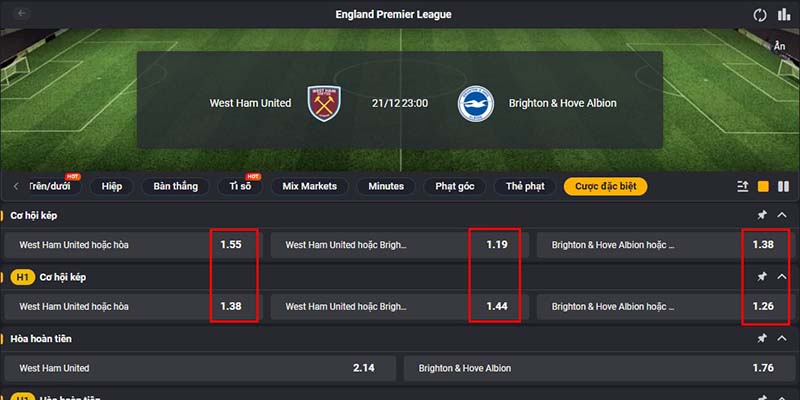Switch to two column layout view
Viewport: 800px width, 400px height.
click(x=783, y=187)
